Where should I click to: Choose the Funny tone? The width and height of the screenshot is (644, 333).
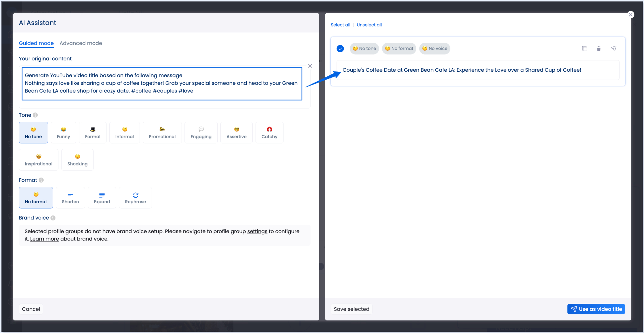[x=63, y=132]
